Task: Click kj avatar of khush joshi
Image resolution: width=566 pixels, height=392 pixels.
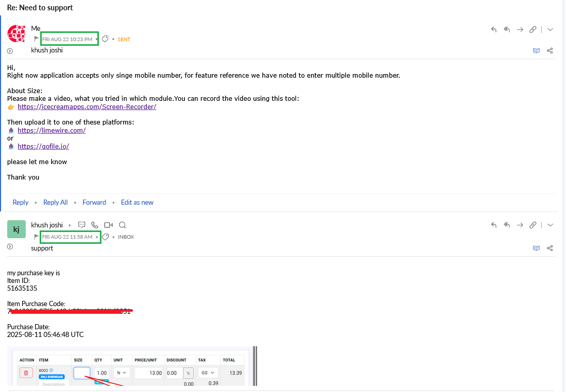Action: tap(16, 229)
